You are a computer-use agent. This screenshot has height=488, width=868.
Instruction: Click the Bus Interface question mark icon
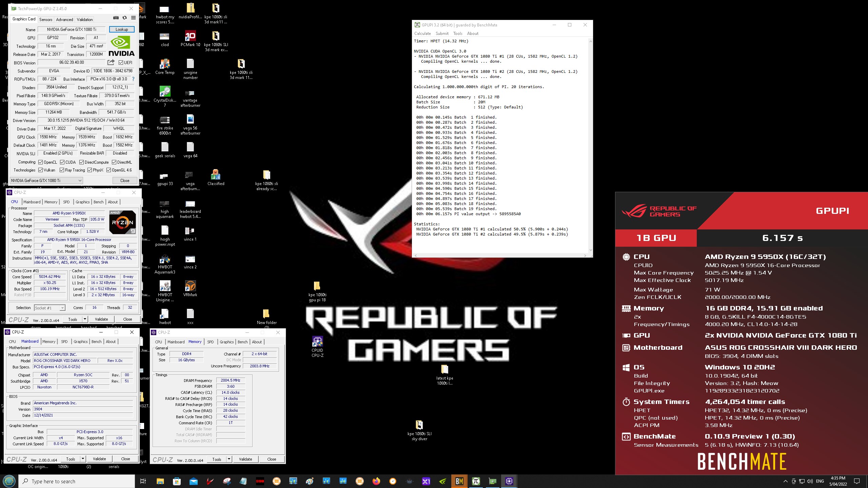(x=133, y=79)
